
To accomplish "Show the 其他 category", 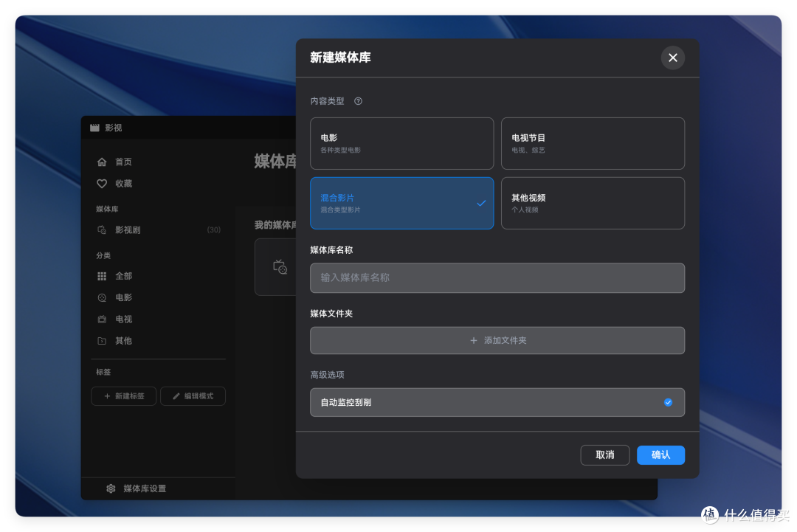I will pos(123,341).
